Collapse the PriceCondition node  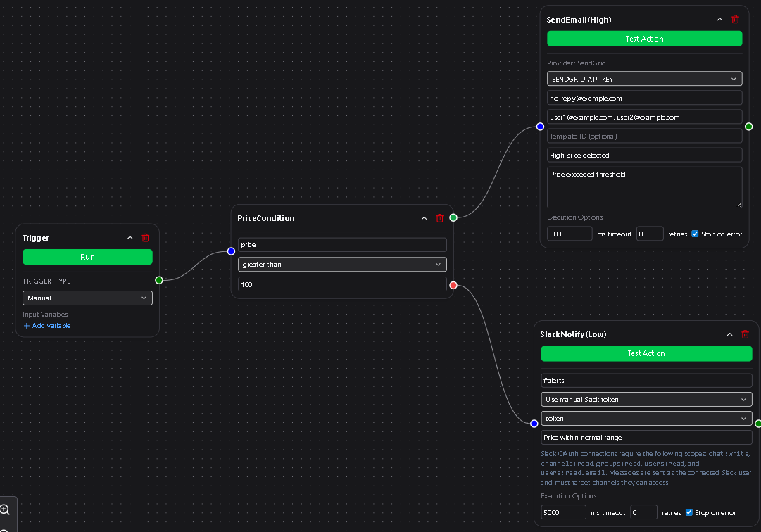pyautogui.click(x=424, y=218)
